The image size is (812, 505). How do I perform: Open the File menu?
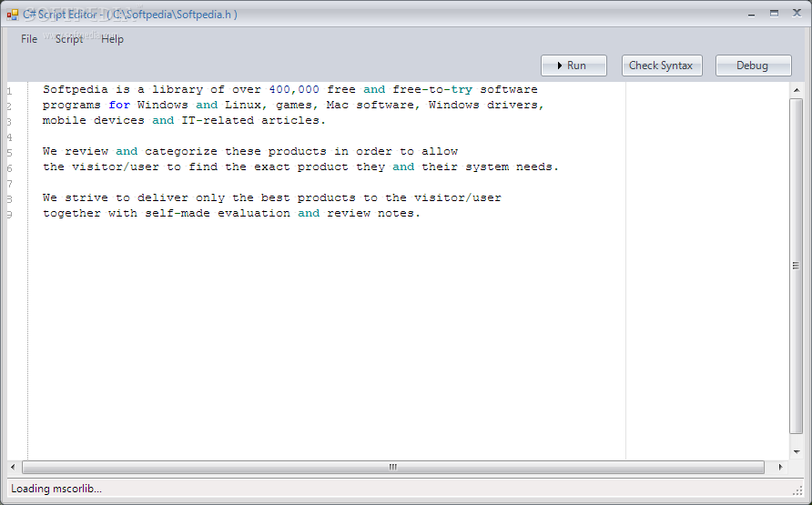(29, 39)
